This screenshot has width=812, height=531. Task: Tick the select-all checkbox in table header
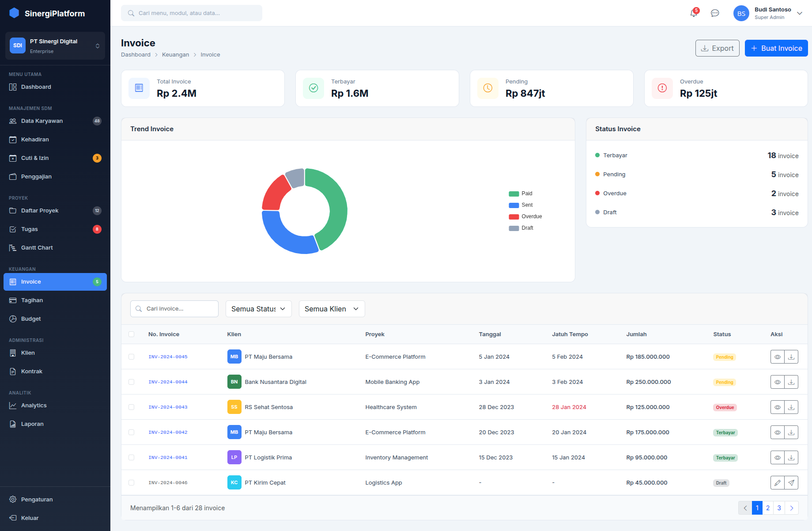[131, 334]
